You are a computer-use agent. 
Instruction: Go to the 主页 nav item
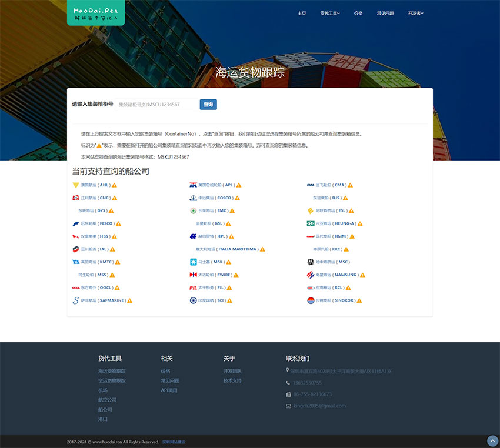click(302, 14)
